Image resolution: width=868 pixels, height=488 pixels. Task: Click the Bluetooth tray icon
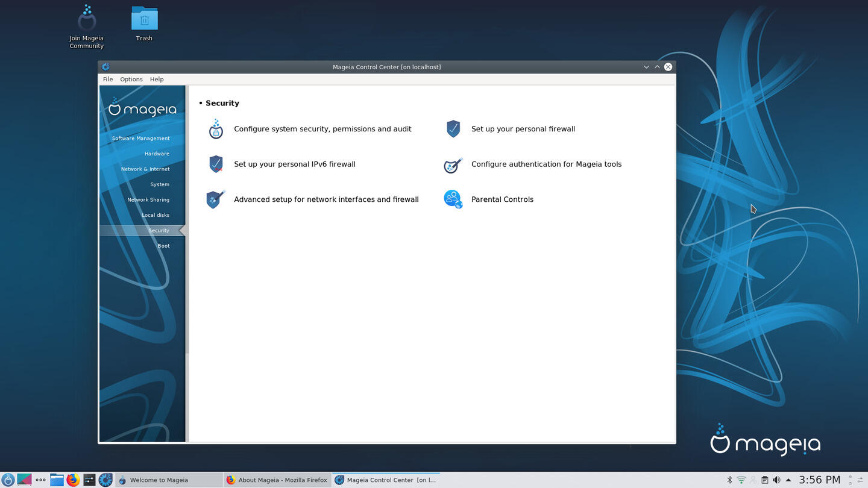[729, 480]
